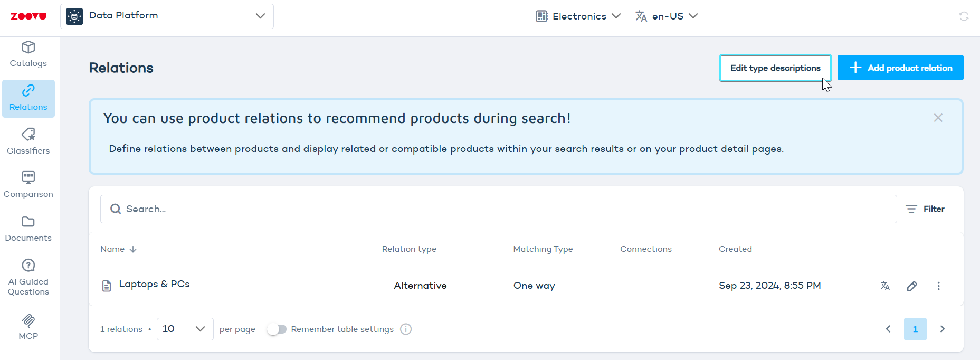The image size is (980, 360).
Task: Open the three-dot menu for Laptops & PCs
Action: coord(938,286)
